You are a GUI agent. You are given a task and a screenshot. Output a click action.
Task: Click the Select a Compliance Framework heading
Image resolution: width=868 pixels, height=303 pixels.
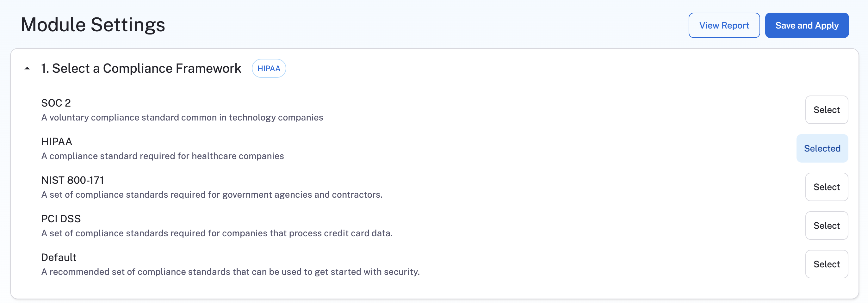click(x=141, y=68)
